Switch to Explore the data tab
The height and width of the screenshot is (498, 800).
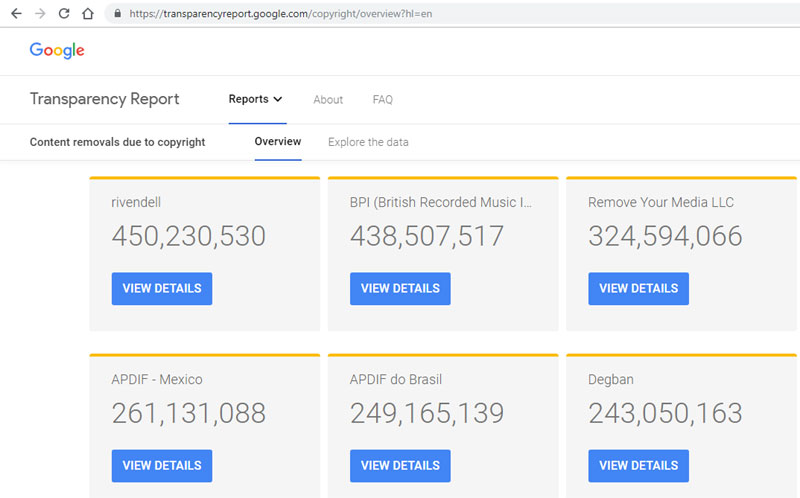[368, 142]
